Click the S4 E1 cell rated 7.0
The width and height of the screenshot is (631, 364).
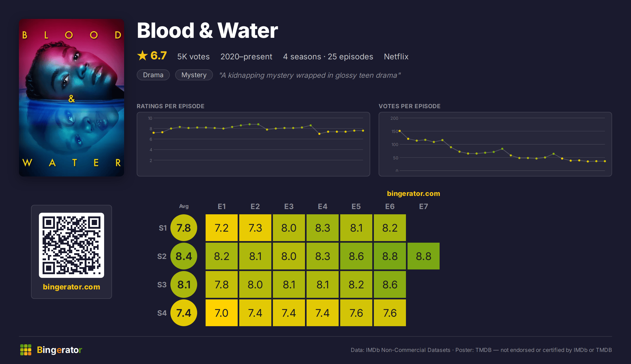(222, 313)
